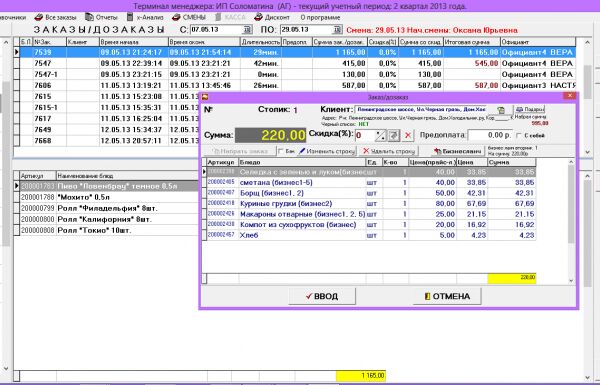Click the ПО date field 29.05.13
Image resolution: width=600 pixels, height=385 pixels.
[x=306, y=29]
